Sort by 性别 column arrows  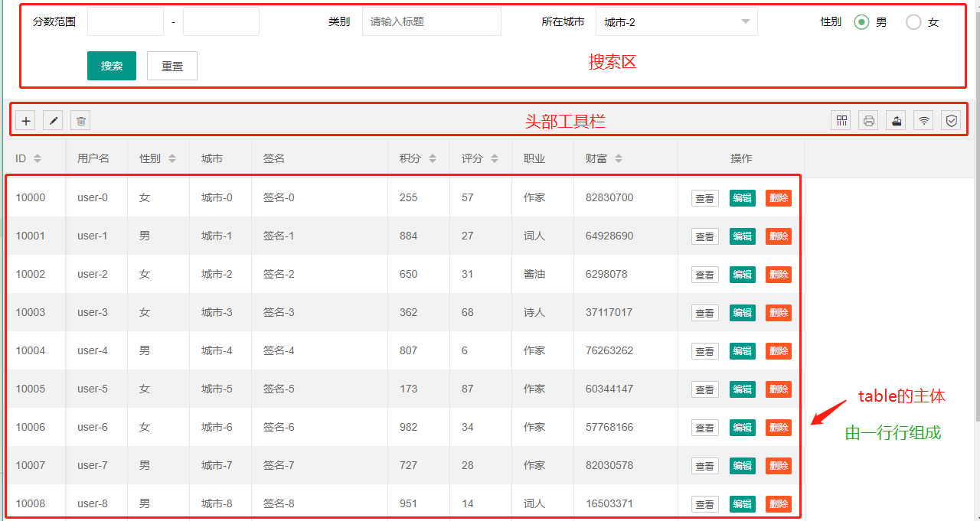[x=172, y=158]
